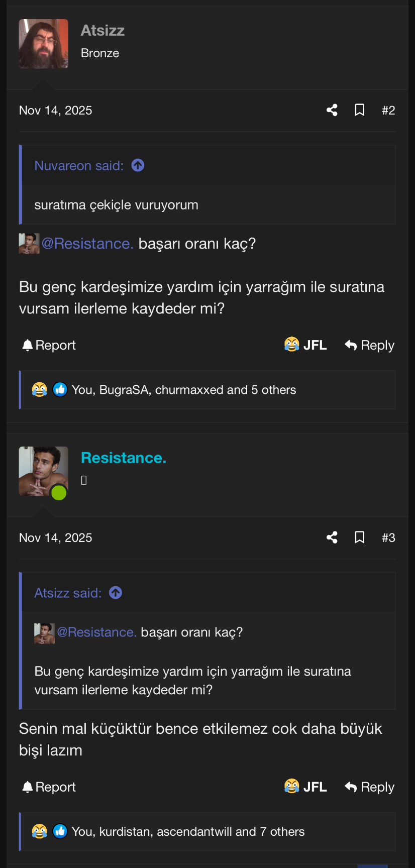Bookmark post #2

(x=360, y=110)
